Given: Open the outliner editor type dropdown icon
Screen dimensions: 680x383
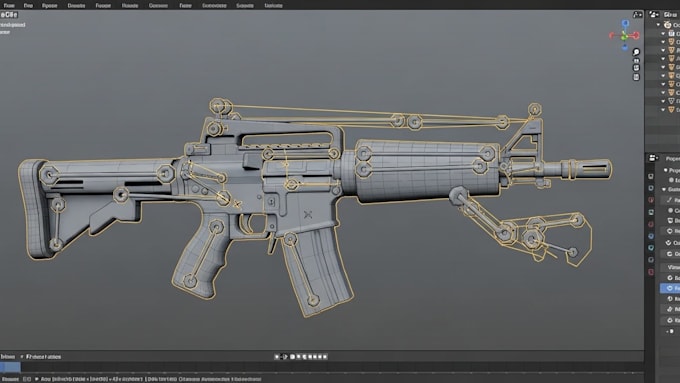Looking at the screenshot, I should [654, 15].
